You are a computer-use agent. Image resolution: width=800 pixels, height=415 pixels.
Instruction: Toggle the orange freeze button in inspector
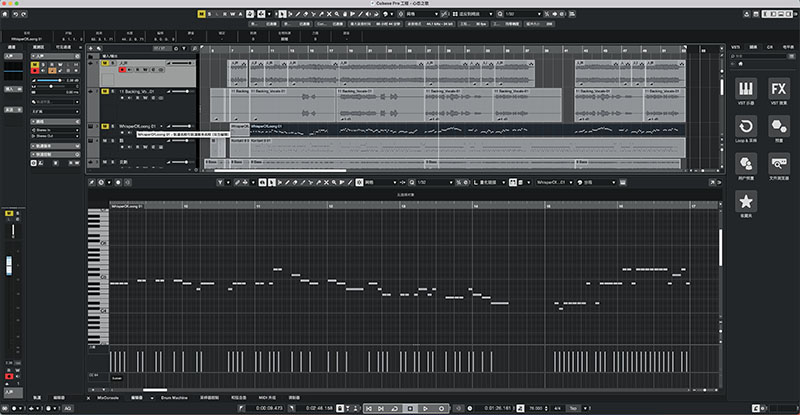(52, 70)
